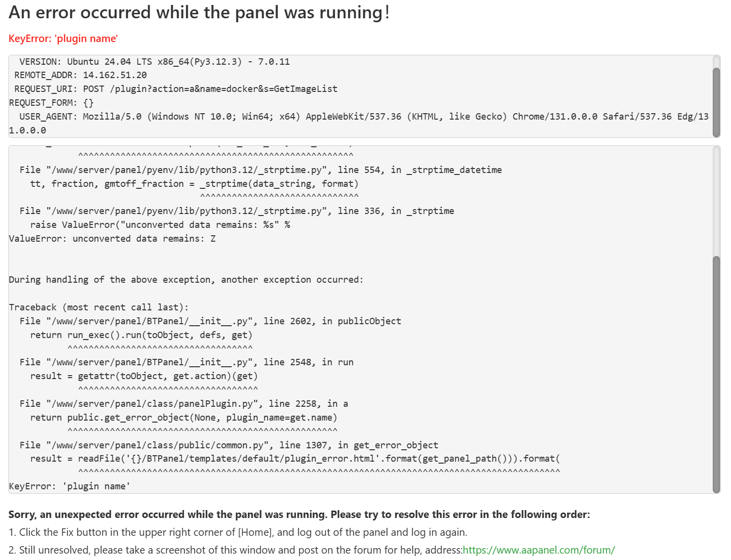
Task: Open the aapanel forum link
Action: click(x=538, y=550)
